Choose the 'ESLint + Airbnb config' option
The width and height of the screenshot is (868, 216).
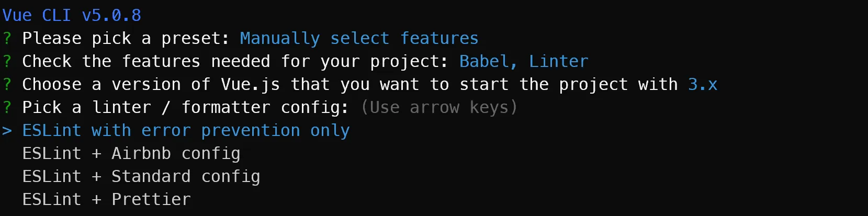(131, 153)
